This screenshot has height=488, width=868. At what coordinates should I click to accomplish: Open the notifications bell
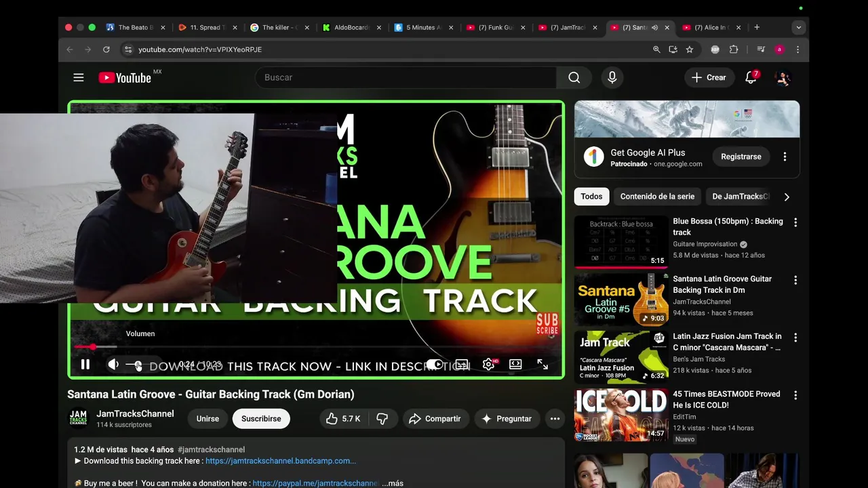751,77
